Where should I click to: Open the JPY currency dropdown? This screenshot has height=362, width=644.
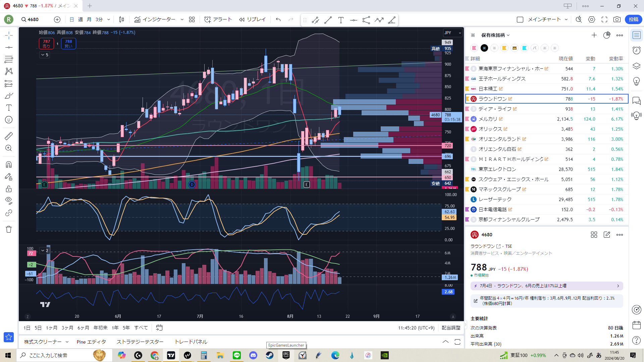click(452, 33)
